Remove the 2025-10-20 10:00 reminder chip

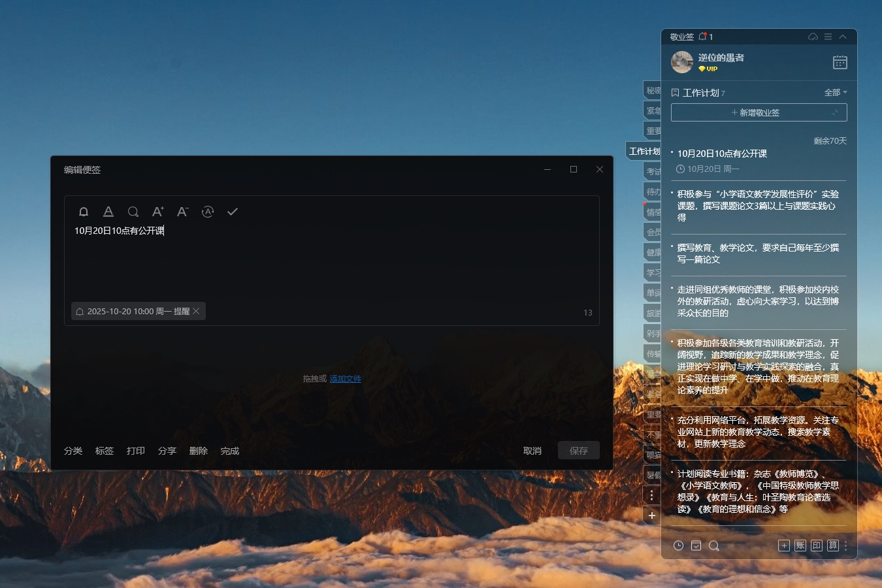pyautogui.click(x=196, y=311)
